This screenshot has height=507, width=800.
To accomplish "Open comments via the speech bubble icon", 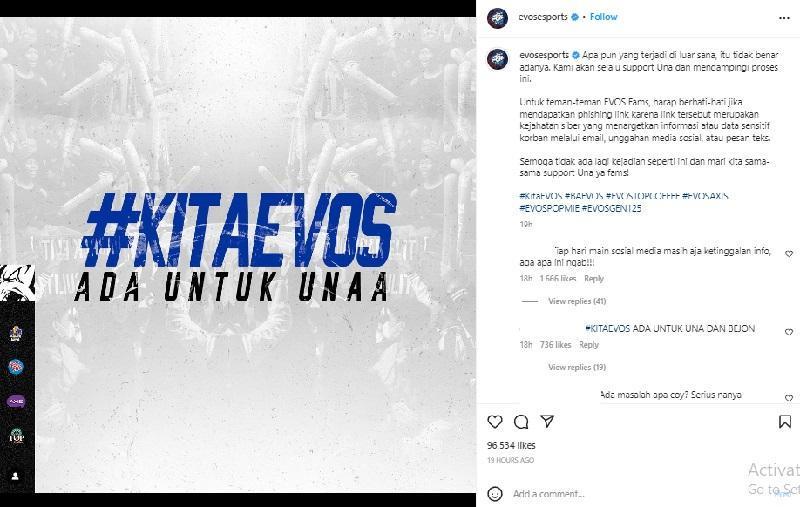I will coord(521,422).
